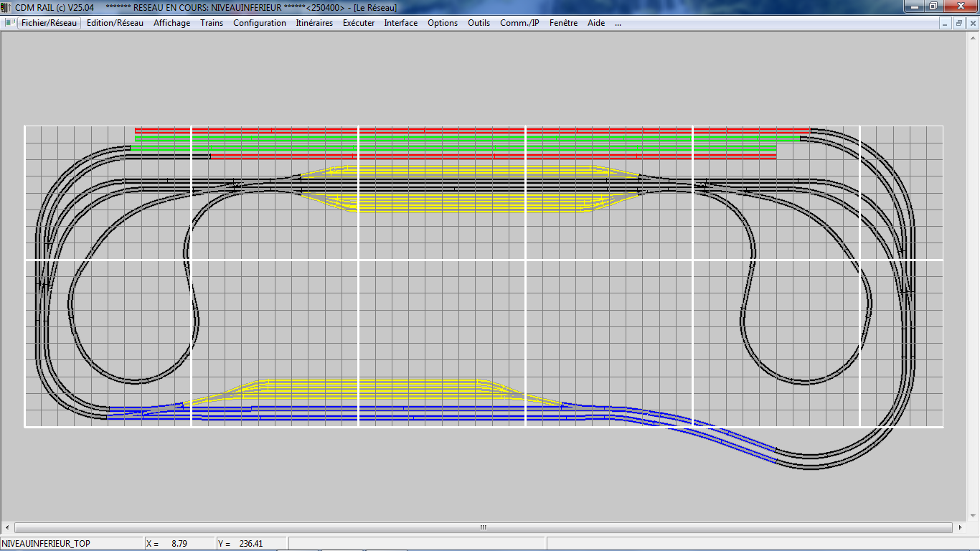Minimize the inner Le Réseau child window
This screenshot has width=980, height=551.
coord(946,23)
